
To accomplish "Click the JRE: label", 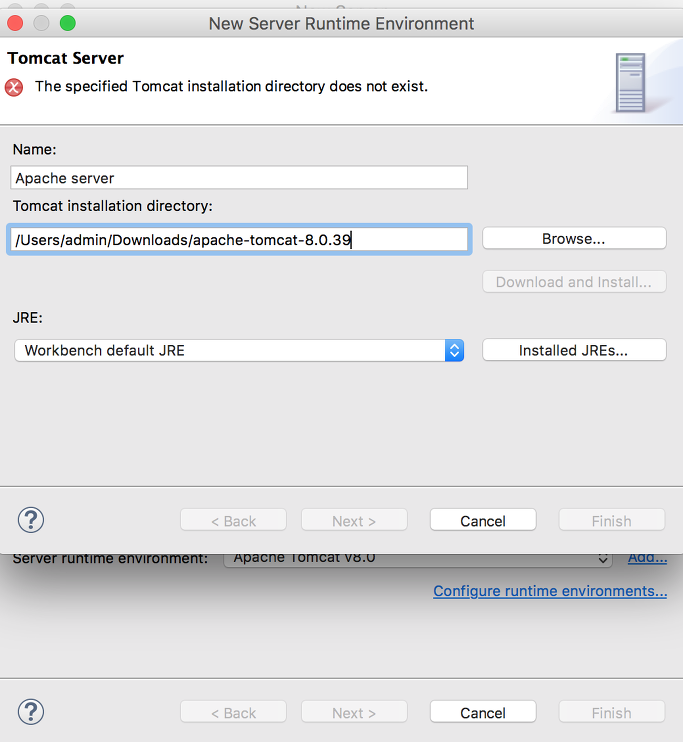I will 27,318.
